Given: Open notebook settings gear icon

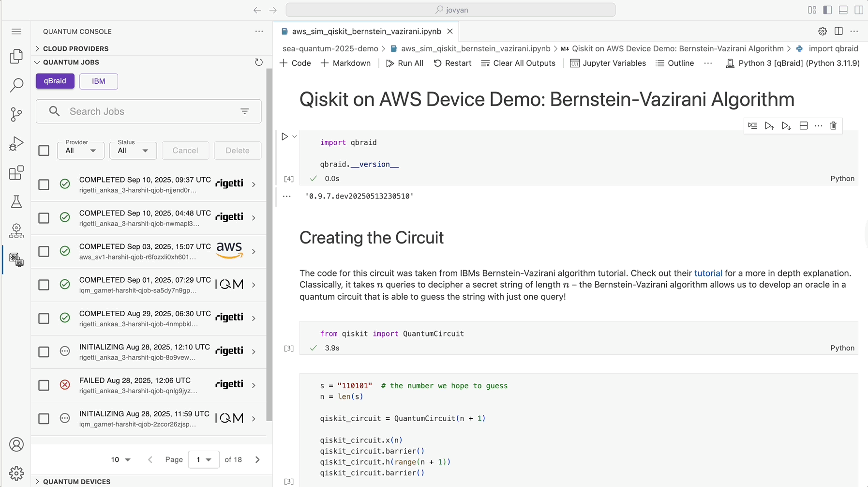Looking at the screenshot, I should pos(823,31).
